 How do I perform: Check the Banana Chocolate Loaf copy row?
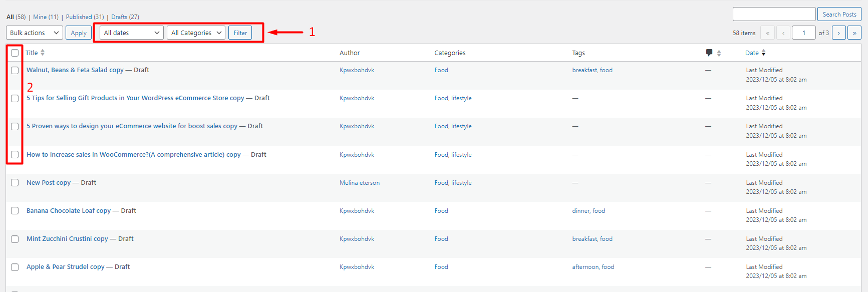tap(15, 211)
